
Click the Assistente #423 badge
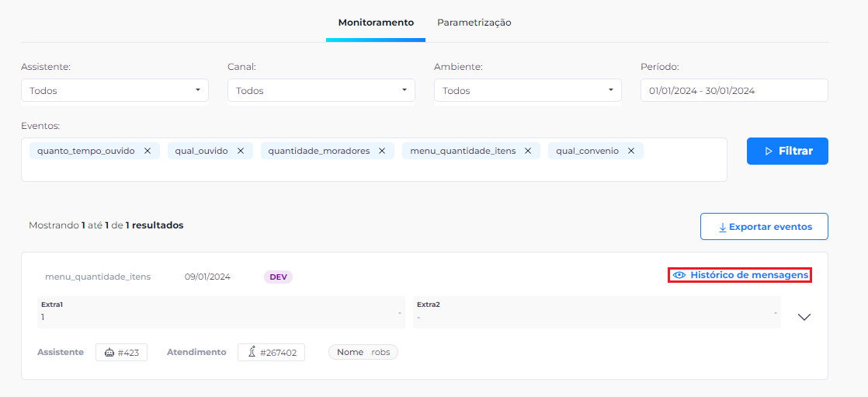click(x=121, y=352)
